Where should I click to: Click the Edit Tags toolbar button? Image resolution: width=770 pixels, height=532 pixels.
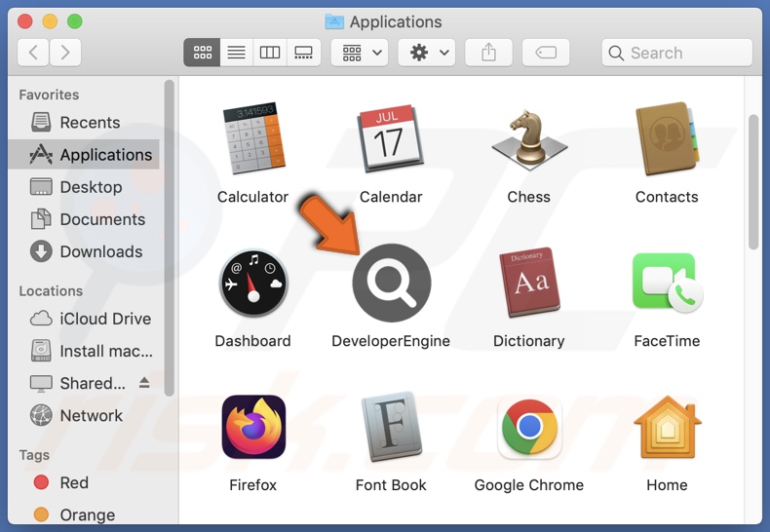point(546,52)
